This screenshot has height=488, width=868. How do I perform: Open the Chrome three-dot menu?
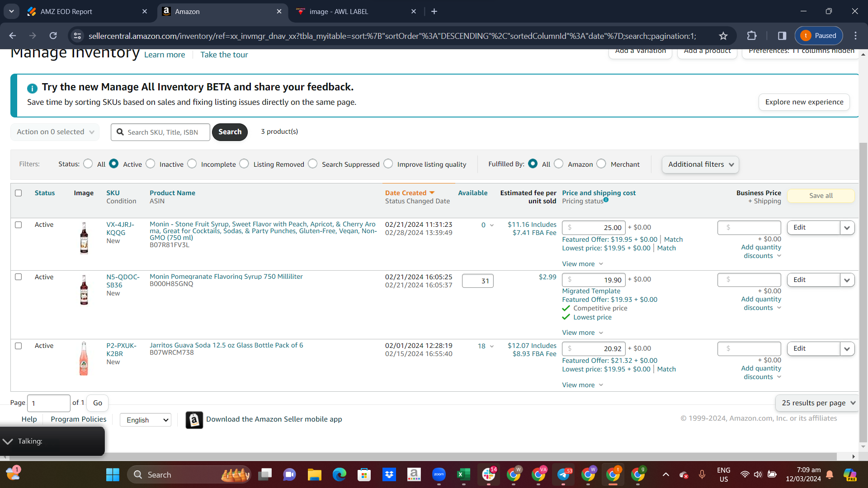coord(855,36)
